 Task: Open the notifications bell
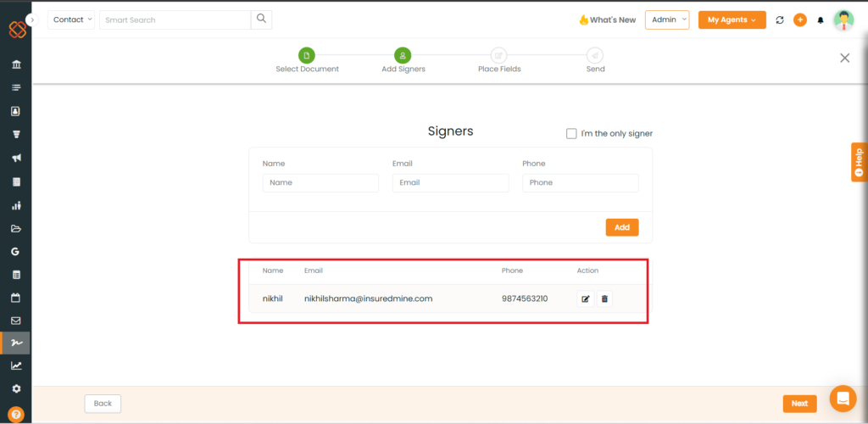tap(821, 20)
